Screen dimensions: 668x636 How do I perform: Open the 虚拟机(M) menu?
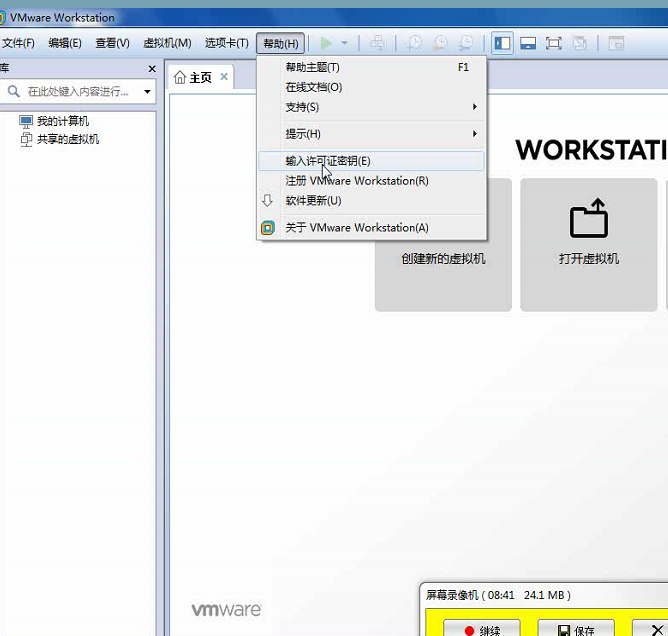[167, 43]
